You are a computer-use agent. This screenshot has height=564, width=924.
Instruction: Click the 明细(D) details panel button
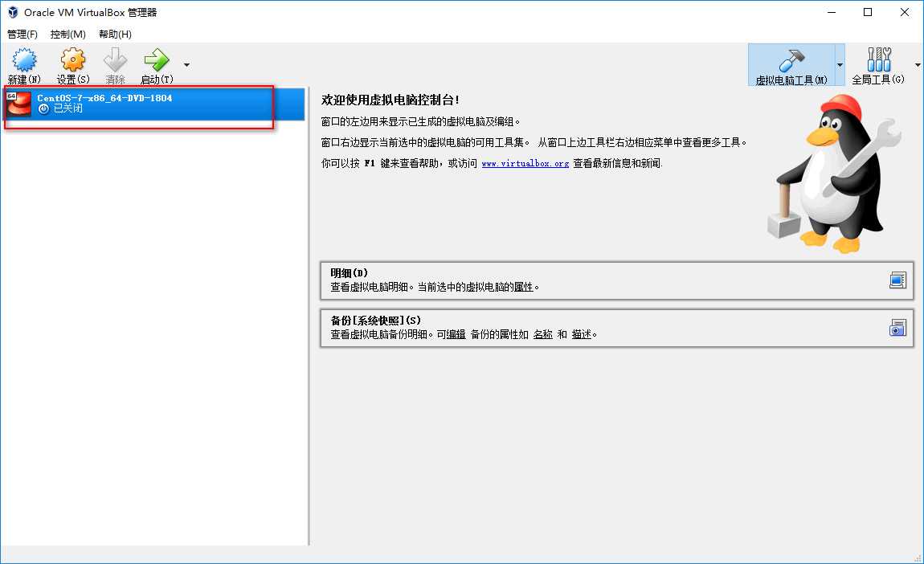click(x=616, y=280)
